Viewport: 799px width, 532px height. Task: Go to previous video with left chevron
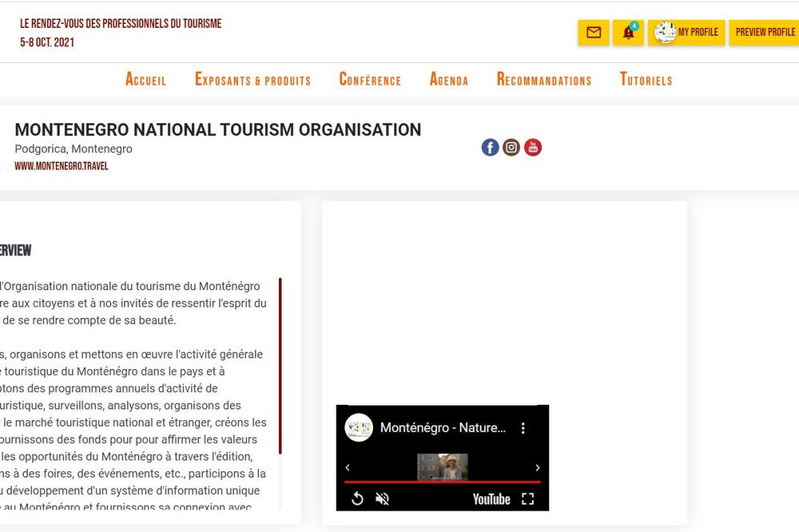coord(348,468)
